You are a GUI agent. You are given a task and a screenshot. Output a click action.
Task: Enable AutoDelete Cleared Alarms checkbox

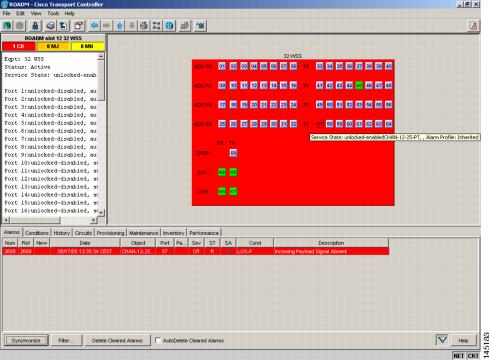158,340
